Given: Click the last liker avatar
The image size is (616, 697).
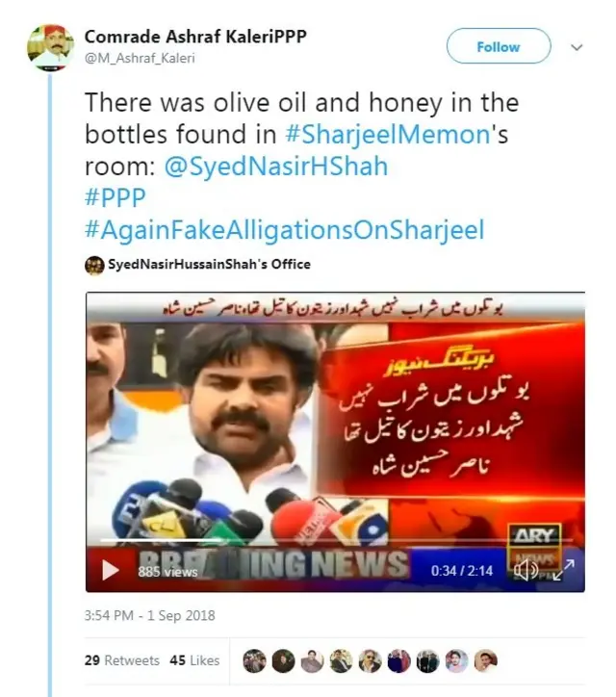Looking at the screenshot, I should pos(486,660).
